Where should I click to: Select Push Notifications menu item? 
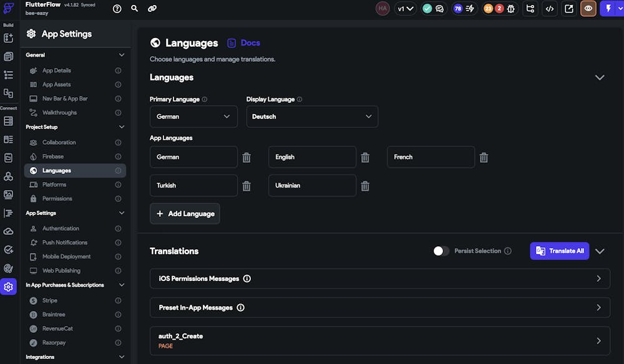pos(65,242)
